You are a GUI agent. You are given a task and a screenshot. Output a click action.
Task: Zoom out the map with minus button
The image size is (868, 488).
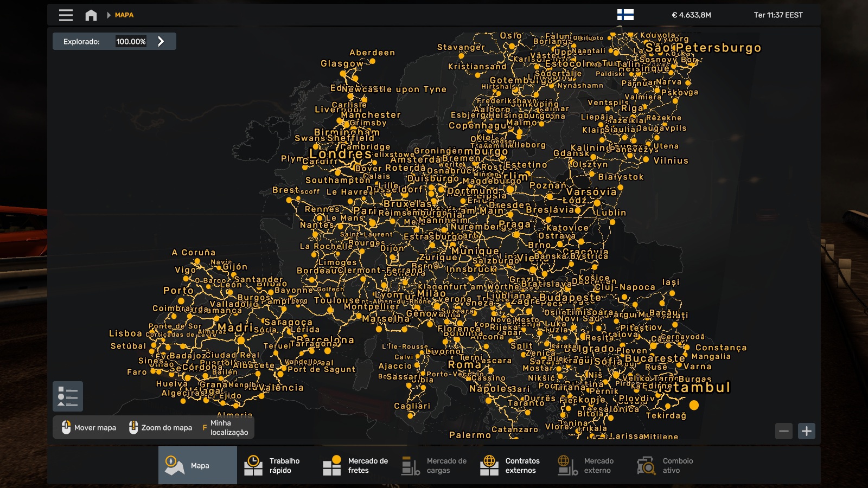click(x=783, y=431)
